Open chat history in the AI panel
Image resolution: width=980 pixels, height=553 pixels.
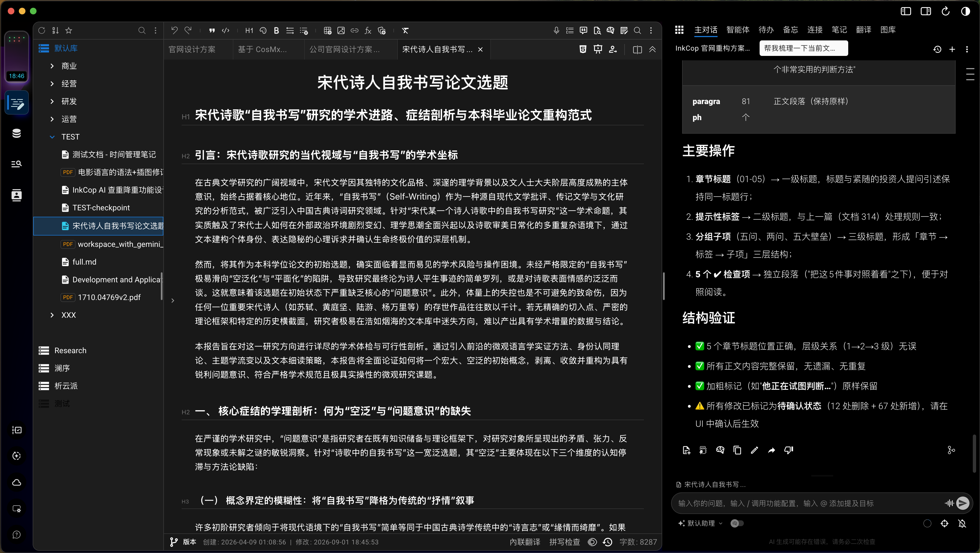(937, 50)
